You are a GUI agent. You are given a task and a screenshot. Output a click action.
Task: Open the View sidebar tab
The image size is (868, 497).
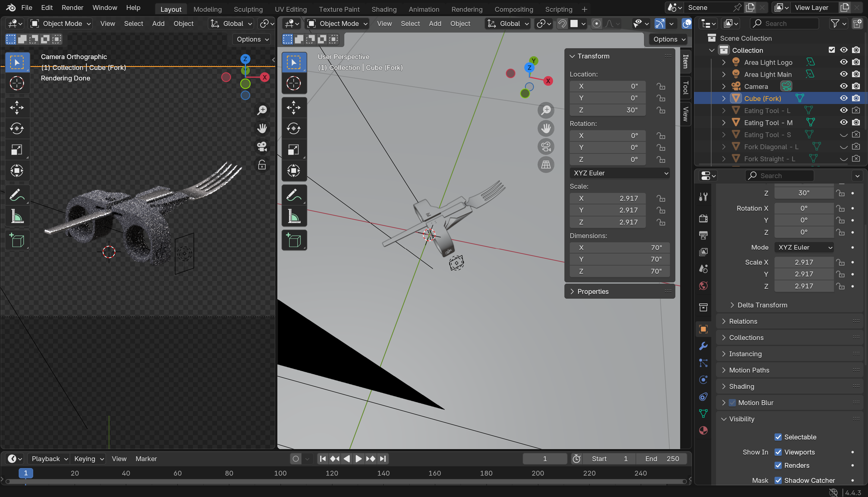coord(685,114)
